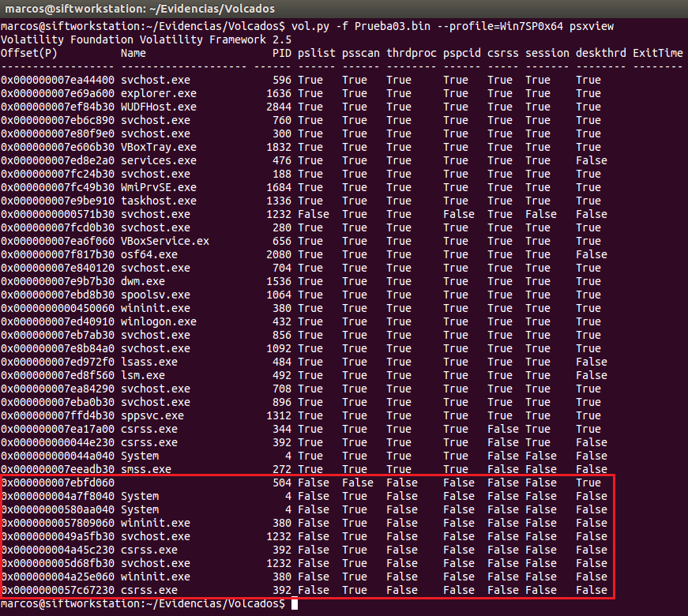
Task: Click the Offset(P) column header
Action: 28,53
